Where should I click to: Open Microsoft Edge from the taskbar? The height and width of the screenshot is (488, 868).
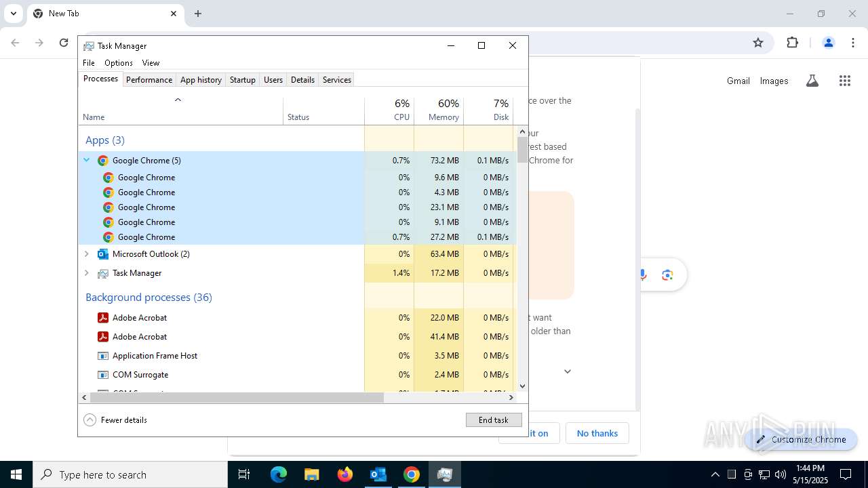click(279, 474)
